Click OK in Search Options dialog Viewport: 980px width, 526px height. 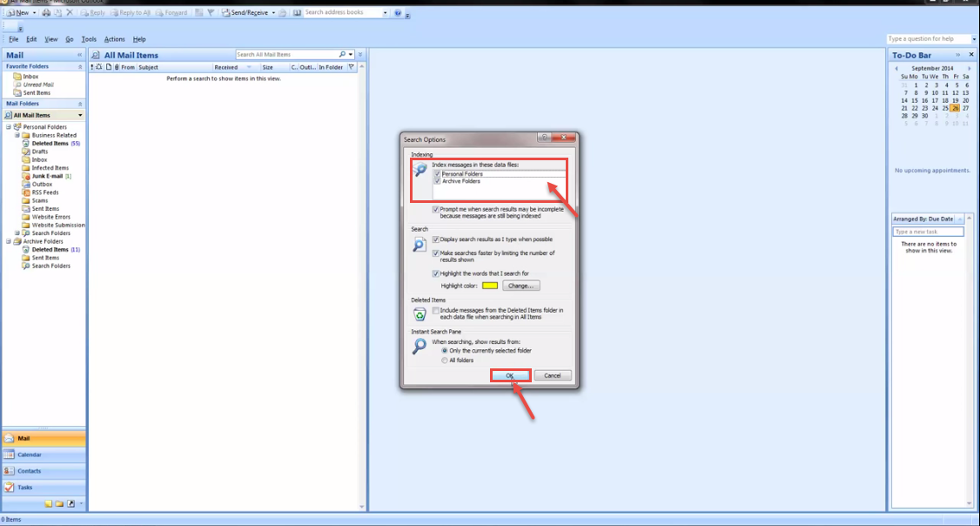[x=510, y=375]
